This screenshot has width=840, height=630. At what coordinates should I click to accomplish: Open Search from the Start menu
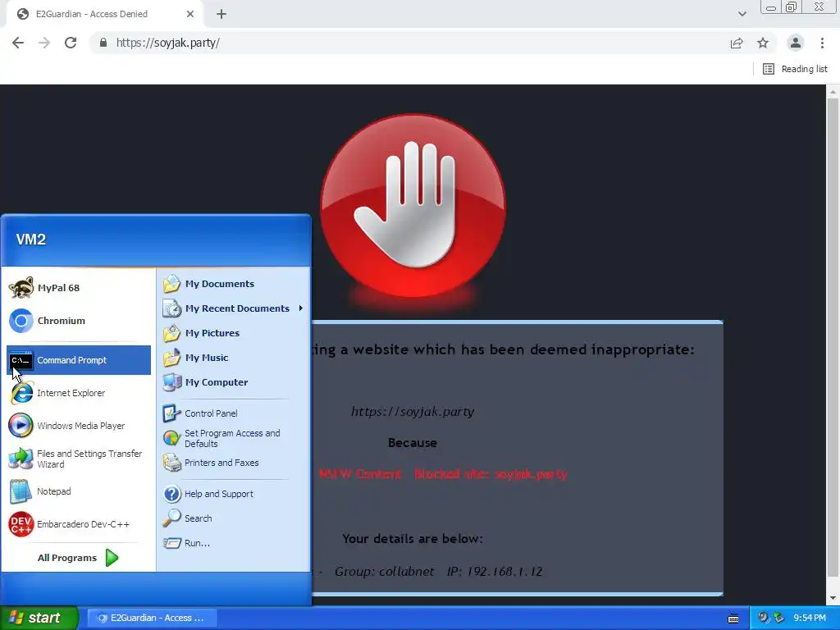click(234, 518)
